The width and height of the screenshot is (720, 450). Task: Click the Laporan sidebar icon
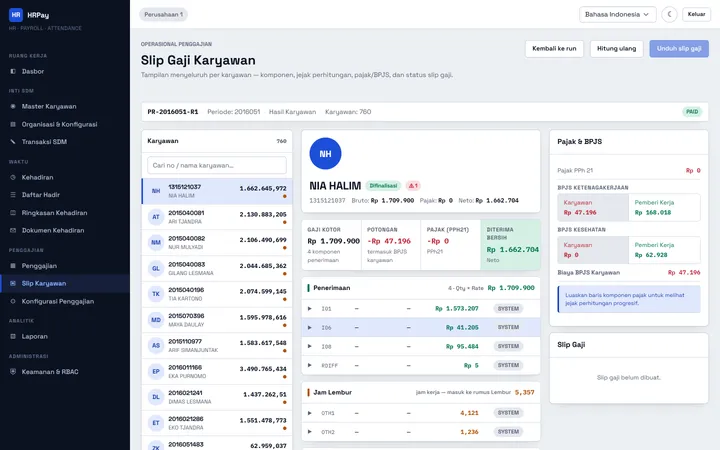pos(13,336)
